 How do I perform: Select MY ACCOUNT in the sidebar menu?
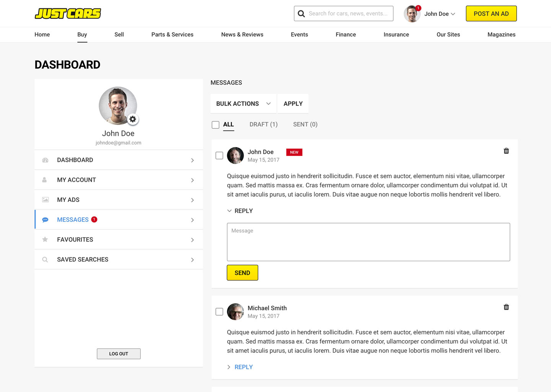tap(119, 180)
